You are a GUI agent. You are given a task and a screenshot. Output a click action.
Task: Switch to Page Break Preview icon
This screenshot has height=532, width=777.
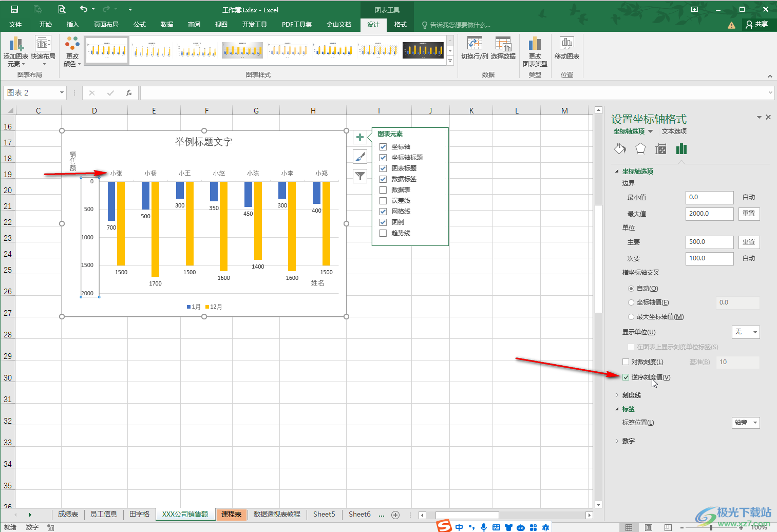(x=668, y=527)
